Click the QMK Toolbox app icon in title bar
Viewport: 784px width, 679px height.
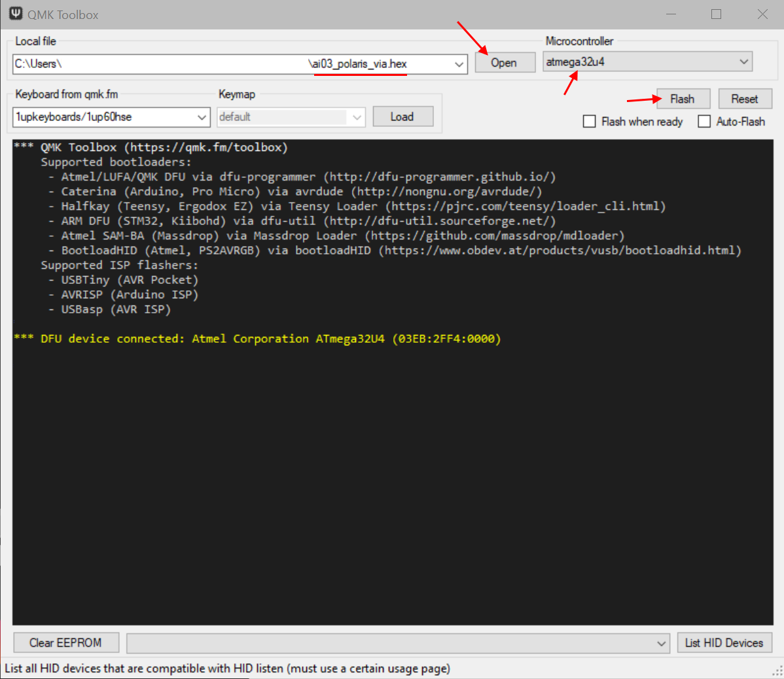pos(16,14)
